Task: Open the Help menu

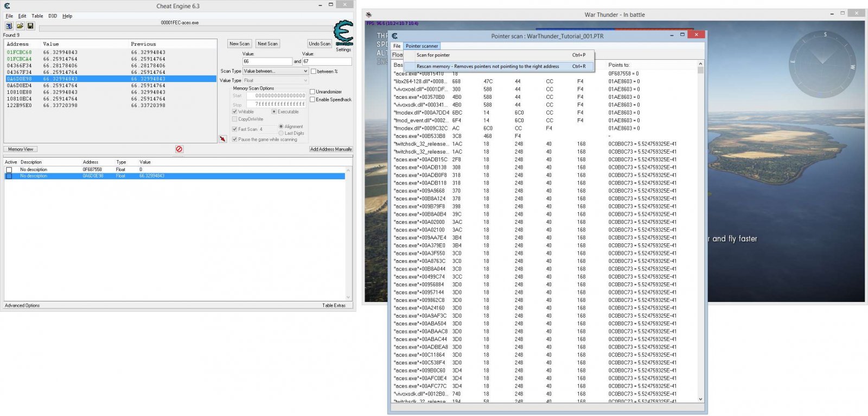Action: [67, 16]
